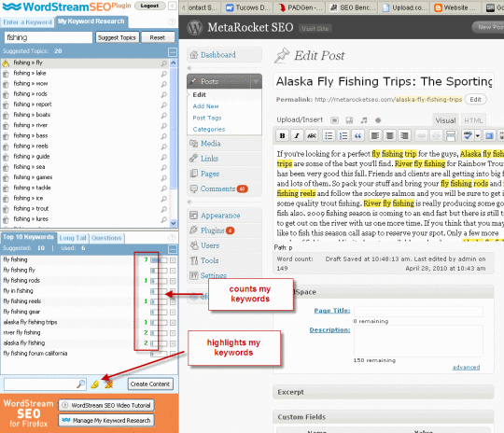Toggle bold in the post editor toolbar
Image resolution: width=504 pixels, height=433 pixels.
click(282, 135)
